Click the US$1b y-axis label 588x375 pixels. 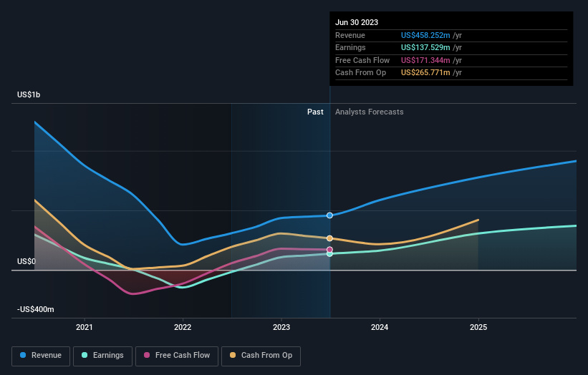point(29,94)
